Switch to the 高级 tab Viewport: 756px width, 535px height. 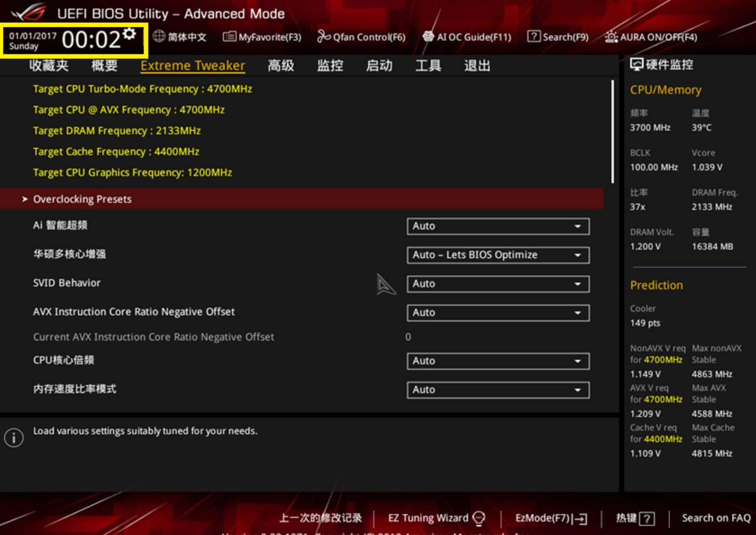point(281,65)
